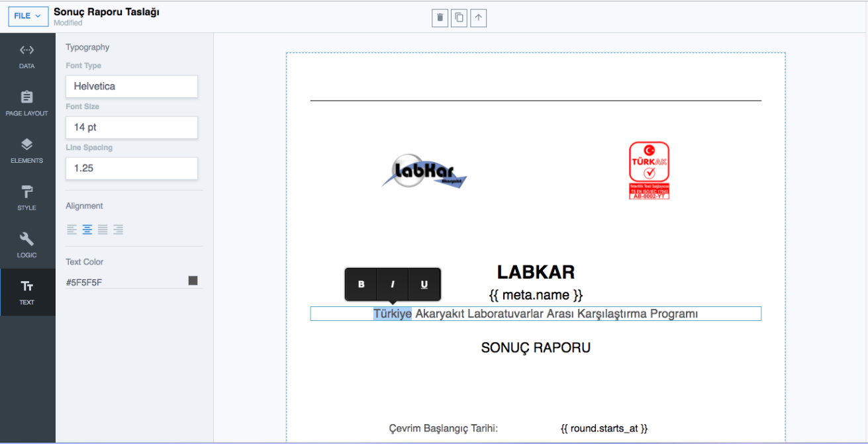Click the up arrow icon in top toolbar
Image resolution: width=868 pixels, height=444 pixels.
click(479, 18)
